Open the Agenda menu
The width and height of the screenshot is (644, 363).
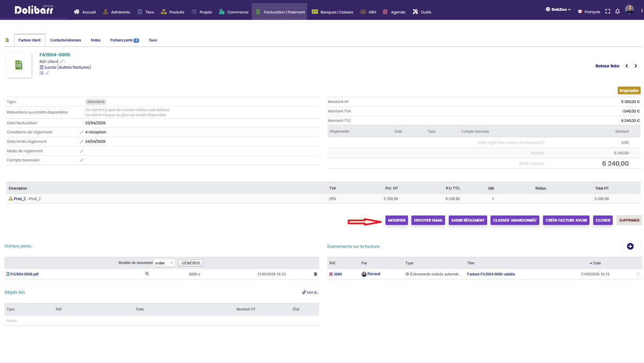click(394, 12)
